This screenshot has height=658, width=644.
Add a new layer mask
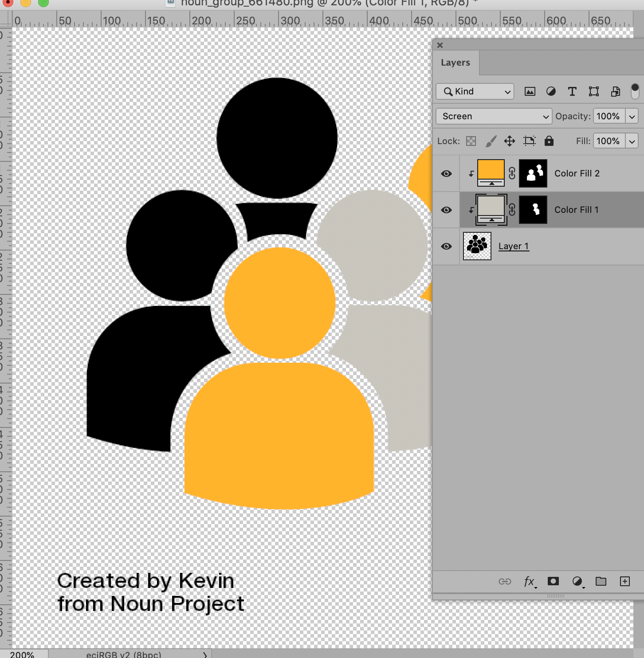click(x=553, y=581)
